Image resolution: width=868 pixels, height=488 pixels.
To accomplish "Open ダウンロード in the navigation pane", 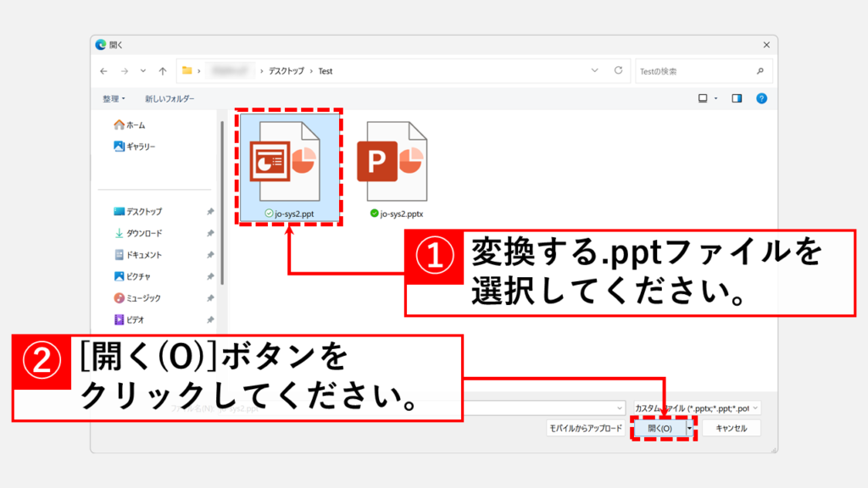I will click(138, 233).
